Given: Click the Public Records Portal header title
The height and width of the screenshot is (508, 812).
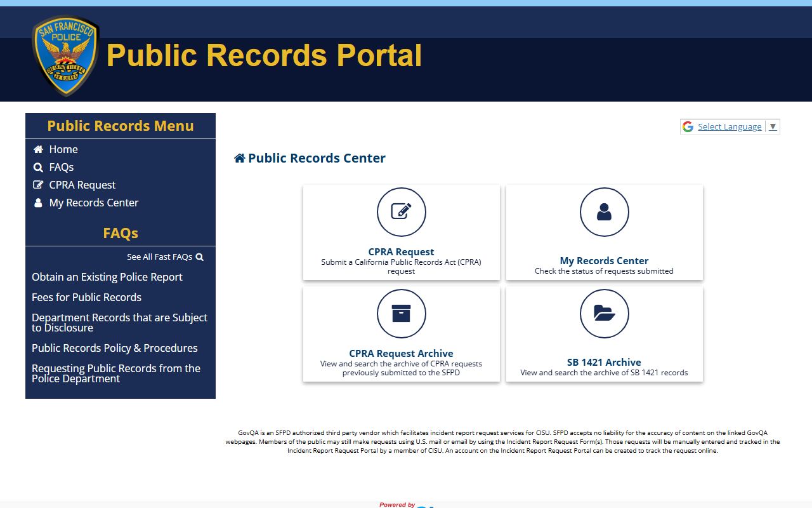Looking at the screenshot, I should (x=264, y=55).
